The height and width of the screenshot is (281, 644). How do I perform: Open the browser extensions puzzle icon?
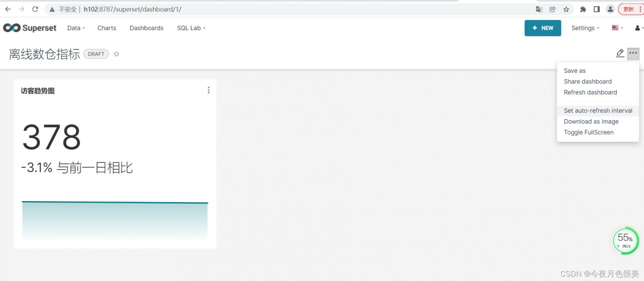coord(583,9)
